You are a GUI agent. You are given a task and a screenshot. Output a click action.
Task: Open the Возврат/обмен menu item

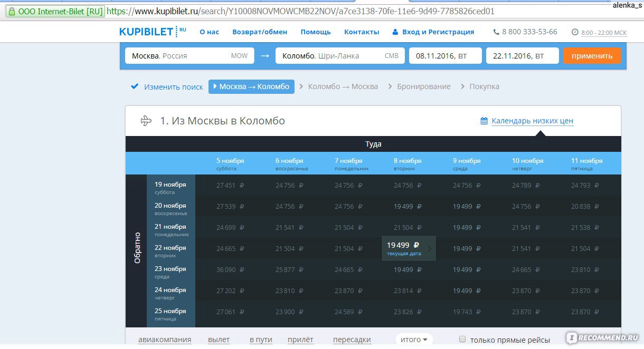coord(260,32)
